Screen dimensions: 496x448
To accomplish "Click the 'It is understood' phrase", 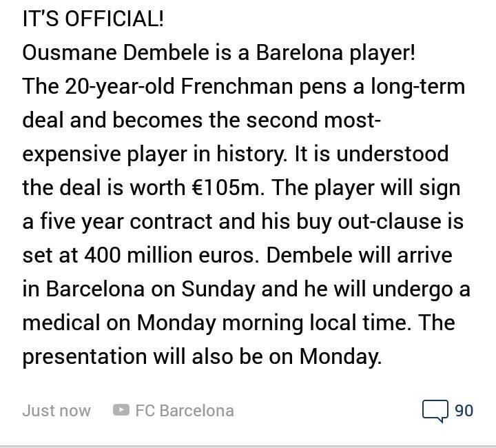I will click(x=371, y=154).
